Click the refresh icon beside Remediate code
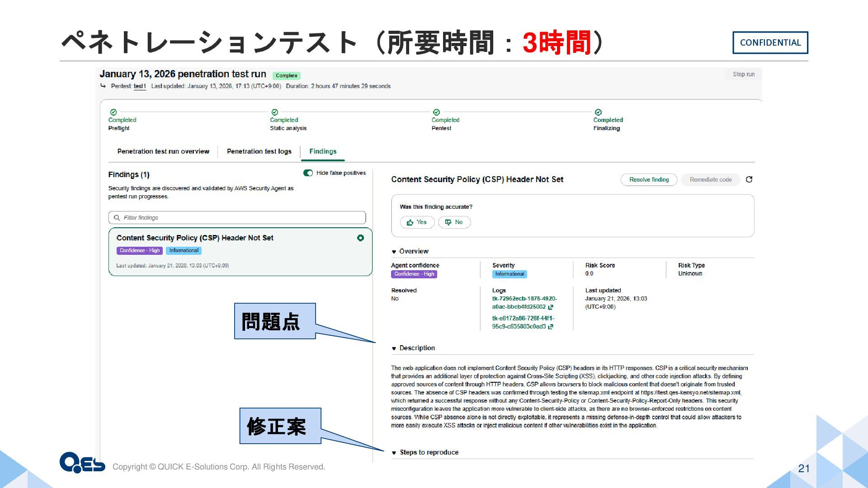 [x=749, y=179]
